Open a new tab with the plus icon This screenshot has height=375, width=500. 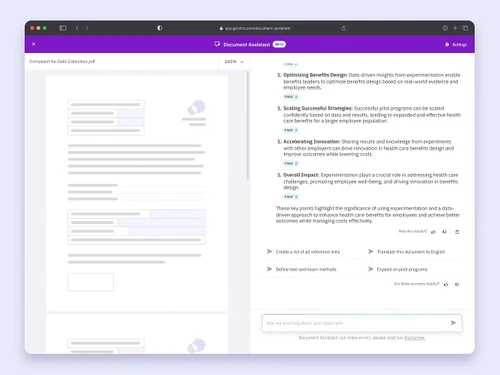tap(455, 28)
